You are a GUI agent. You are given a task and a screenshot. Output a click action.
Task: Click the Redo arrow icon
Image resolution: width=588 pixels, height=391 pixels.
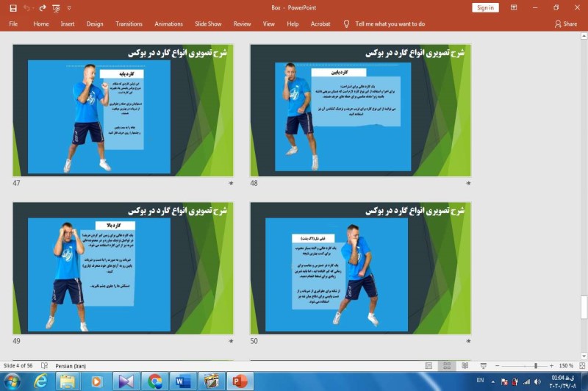[x=43, y=7]
